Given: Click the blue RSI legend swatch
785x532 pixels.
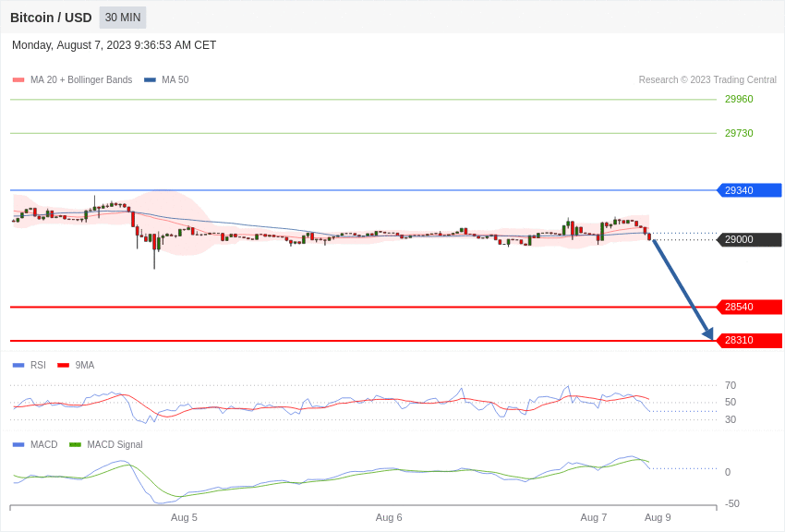Looking at the screenshot, I should pos(18,366).
